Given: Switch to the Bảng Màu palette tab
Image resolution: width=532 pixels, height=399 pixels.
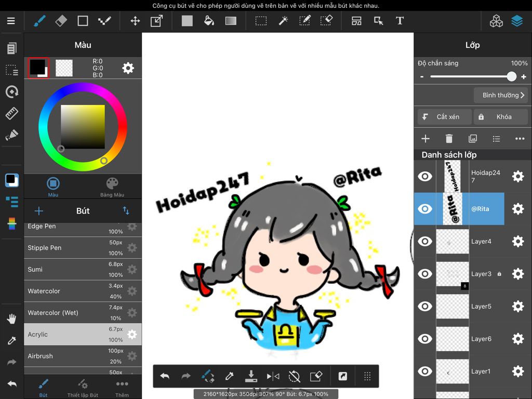Looking at the screenshot, I should (112, 187).
